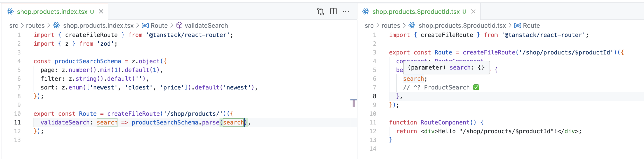644x159 pixels.
Task: Click 'routes' breadcrumb in right editor
Action: coord(391,26)
